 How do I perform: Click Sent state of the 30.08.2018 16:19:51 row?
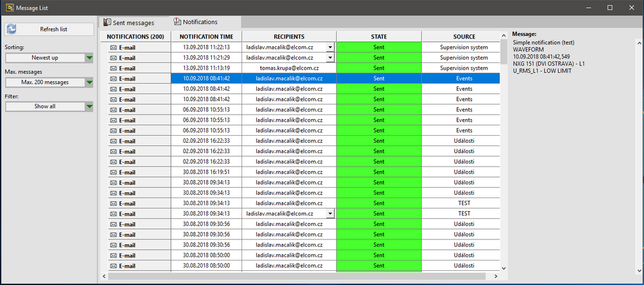pos(379,172)
